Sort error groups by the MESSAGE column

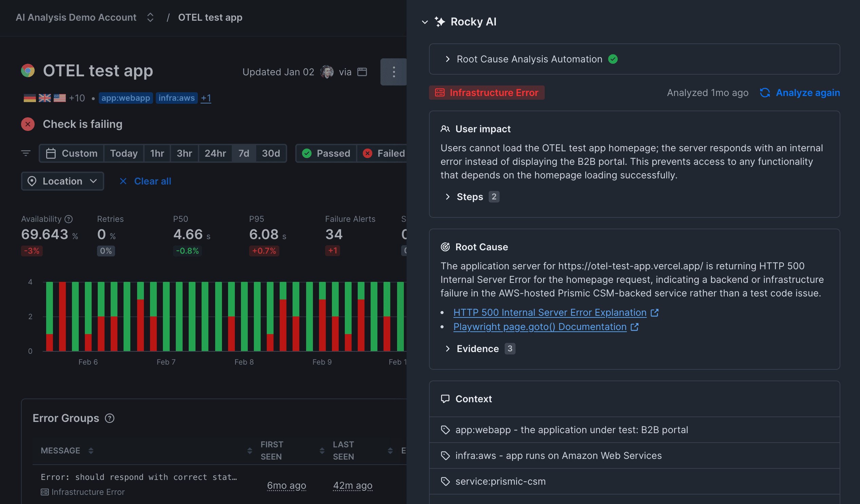point(90,450)
